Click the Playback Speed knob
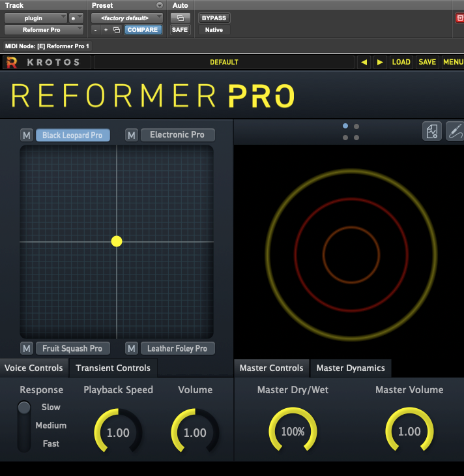464x476 pixels. coord(118,432)
